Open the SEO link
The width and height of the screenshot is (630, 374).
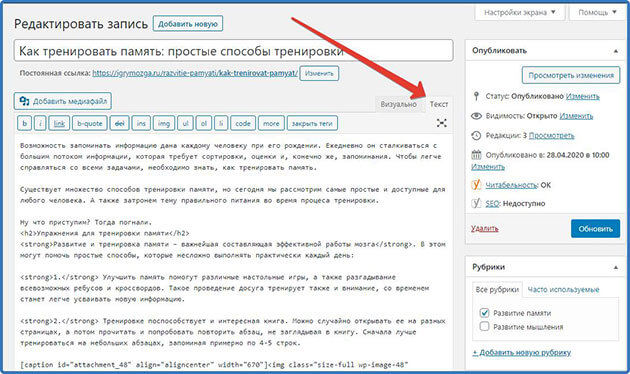click(x=492, y=204)
